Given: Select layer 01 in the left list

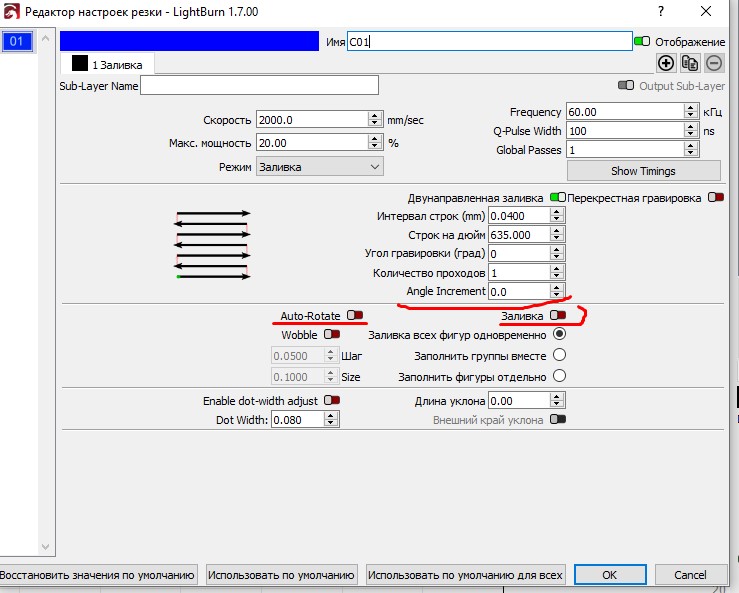Looking at the screenshot, I should click(15, 41).
